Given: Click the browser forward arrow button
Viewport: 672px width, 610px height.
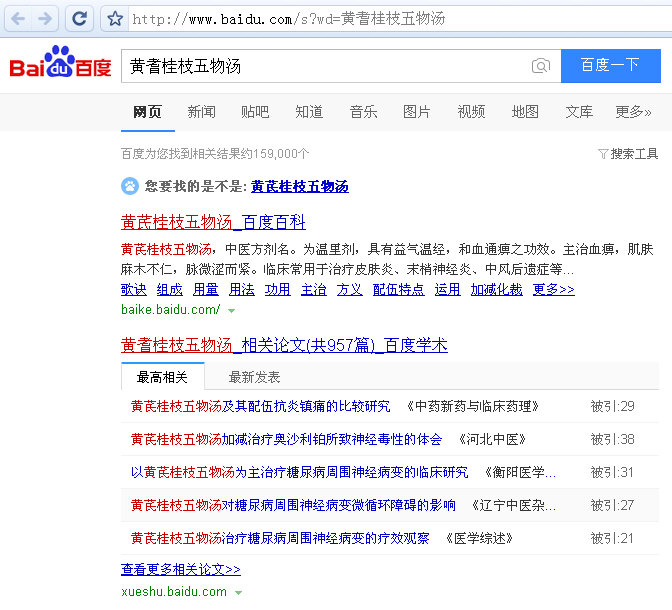Looking at the screenshot, I should tap(46, 18).
